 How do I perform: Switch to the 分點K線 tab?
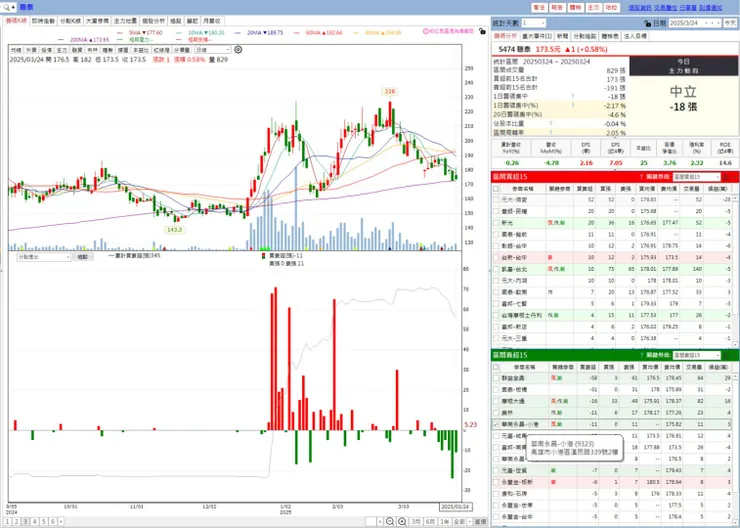[x=70, y=21]
